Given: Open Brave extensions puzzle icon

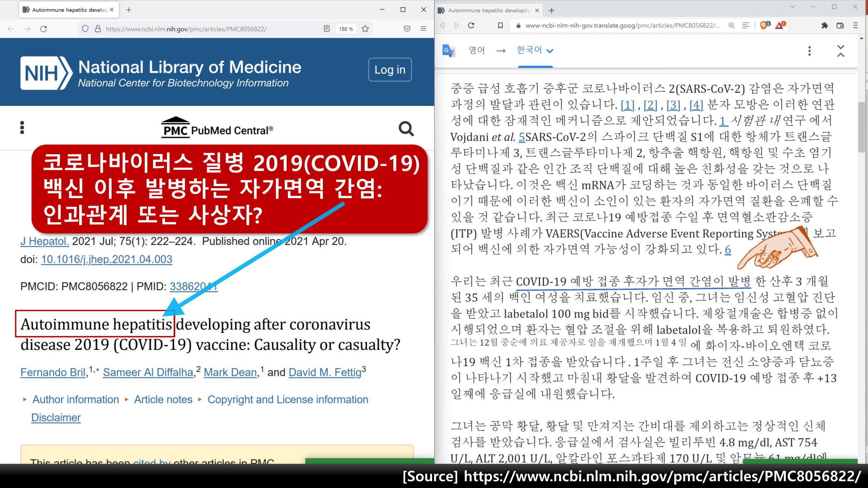Looking at the screenshot, I should tap(825, 25).
